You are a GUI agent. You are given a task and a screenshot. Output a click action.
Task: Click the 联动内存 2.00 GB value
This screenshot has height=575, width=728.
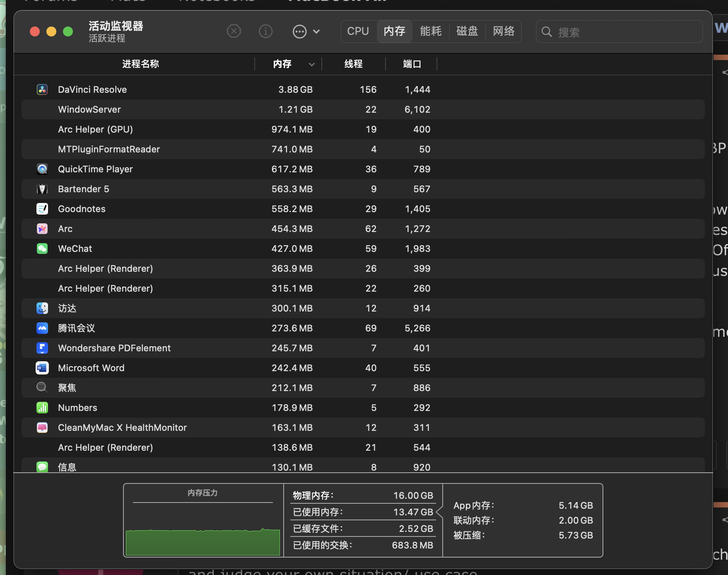coord(576,520)
